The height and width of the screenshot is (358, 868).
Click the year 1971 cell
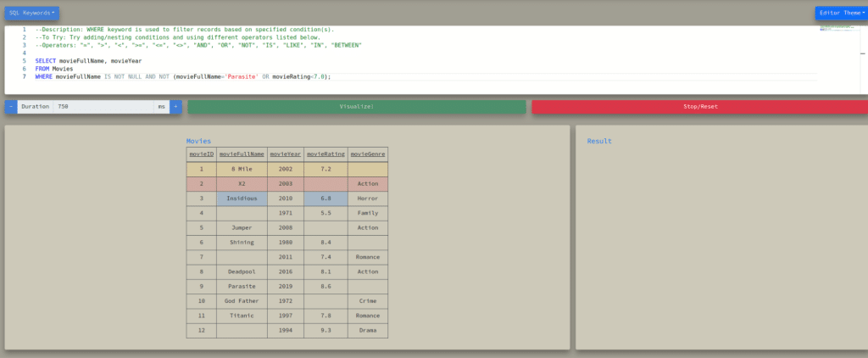click(x=286, y=213)
